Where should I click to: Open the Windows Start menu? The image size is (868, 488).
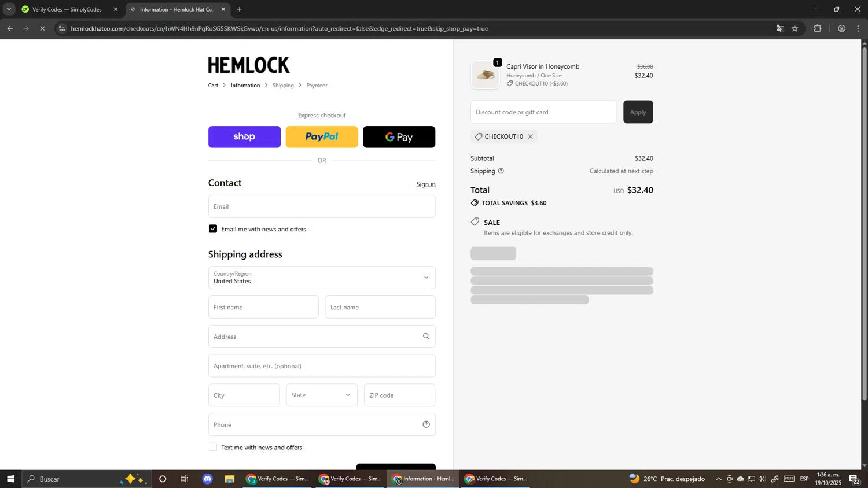click(10, 479)
